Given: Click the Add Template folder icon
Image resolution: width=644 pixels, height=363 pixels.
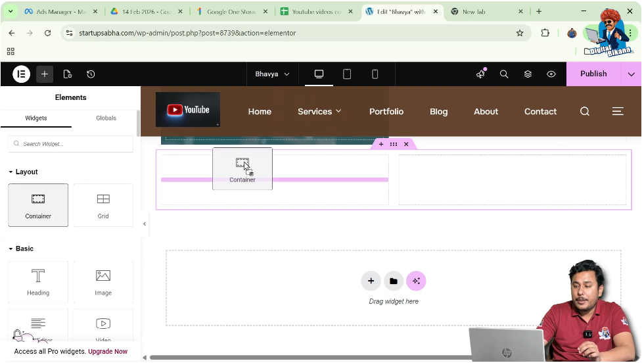Looking at the screenshot, I should tap(393, 281).
